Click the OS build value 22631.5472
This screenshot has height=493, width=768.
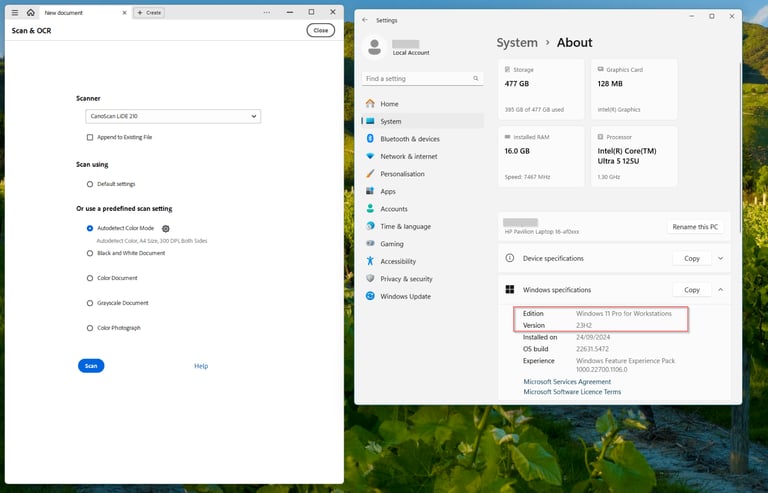[x=592, y=349]
